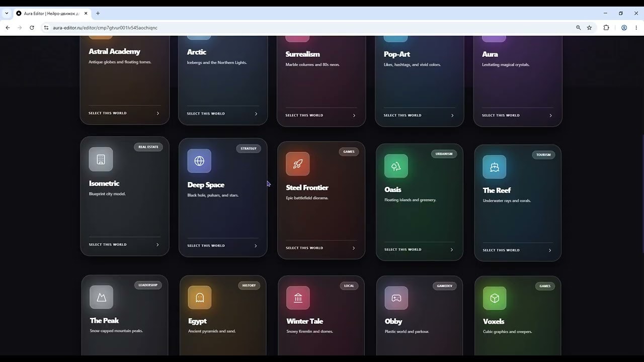Screen dimensions: 644x362
Task: Select this world on Astral Academy card
Action: coord(108,113)
